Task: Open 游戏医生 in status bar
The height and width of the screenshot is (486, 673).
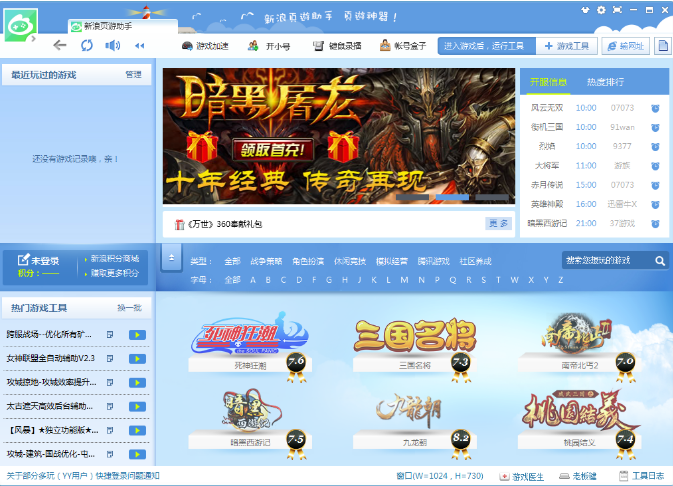Action: click(522, 476)
